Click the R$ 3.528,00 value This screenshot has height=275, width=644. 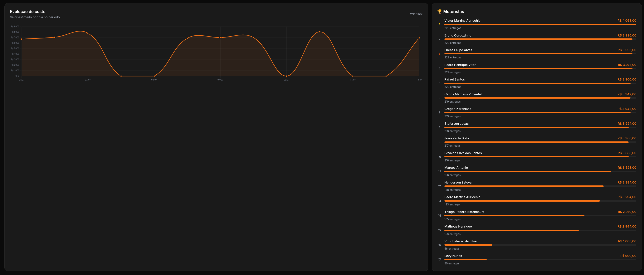(627, 168)
